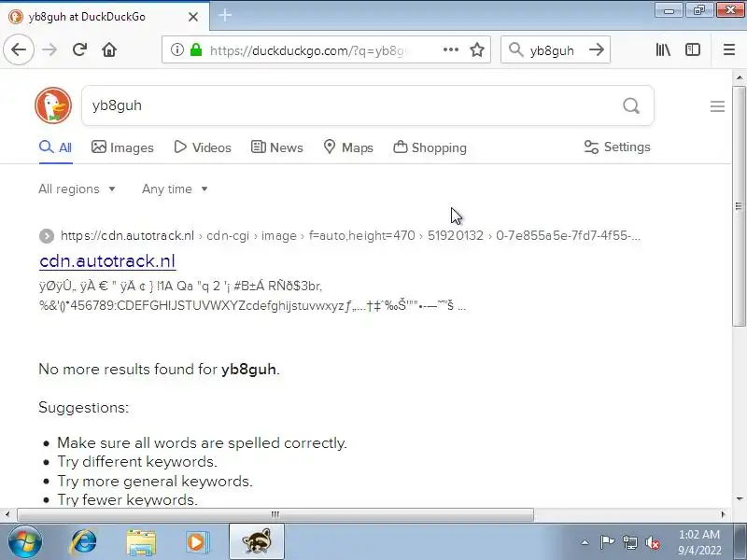The width and height of the screenshot is (747, 560).
Task: Switch to the Videos tab
Action: (x=203, y=147)
